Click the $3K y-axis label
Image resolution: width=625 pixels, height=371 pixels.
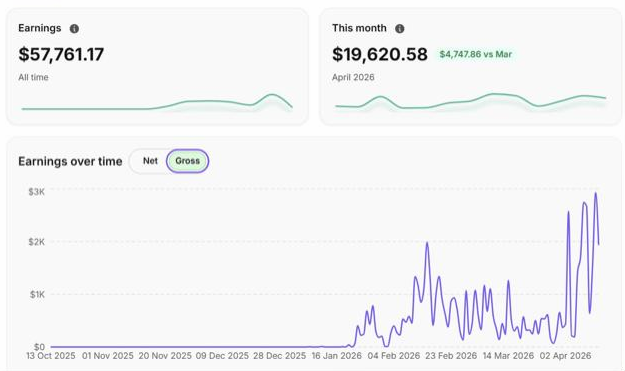pyautogui.click(x=37, y=192)
